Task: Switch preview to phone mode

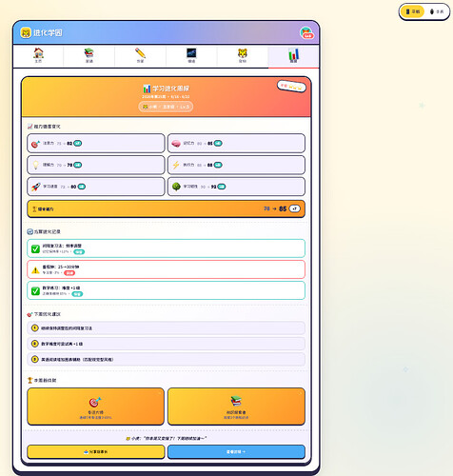Action: pos(437,11)
